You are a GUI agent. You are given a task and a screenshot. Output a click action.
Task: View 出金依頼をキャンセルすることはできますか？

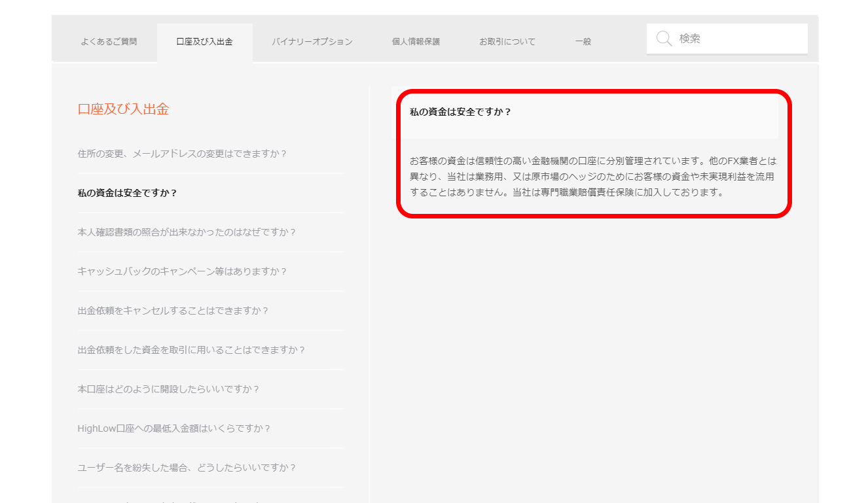point(173,311)
